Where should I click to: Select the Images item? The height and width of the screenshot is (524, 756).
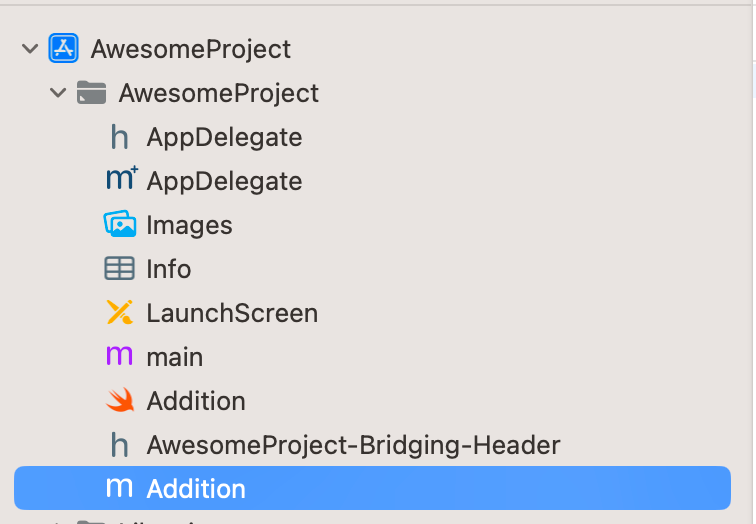(x=189, y=225)
